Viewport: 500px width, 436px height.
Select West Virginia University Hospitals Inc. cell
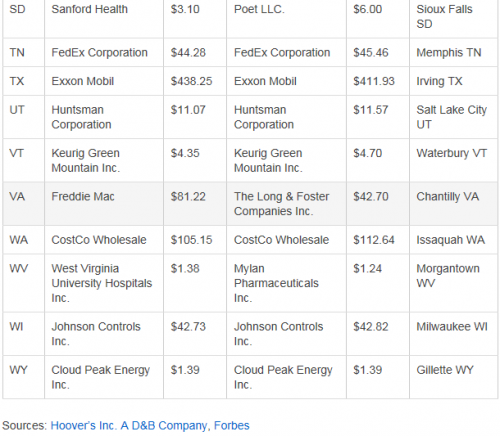point(104,283)
